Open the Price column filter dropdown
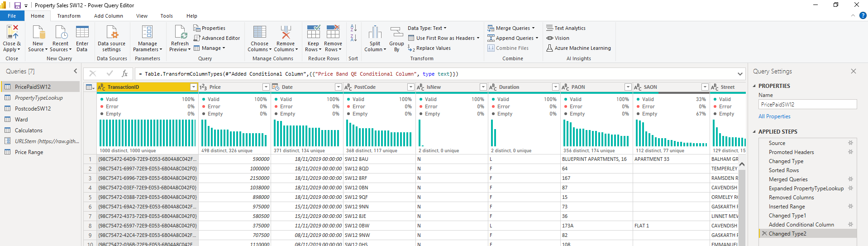868x246 pixels. [x=266, y=87]
